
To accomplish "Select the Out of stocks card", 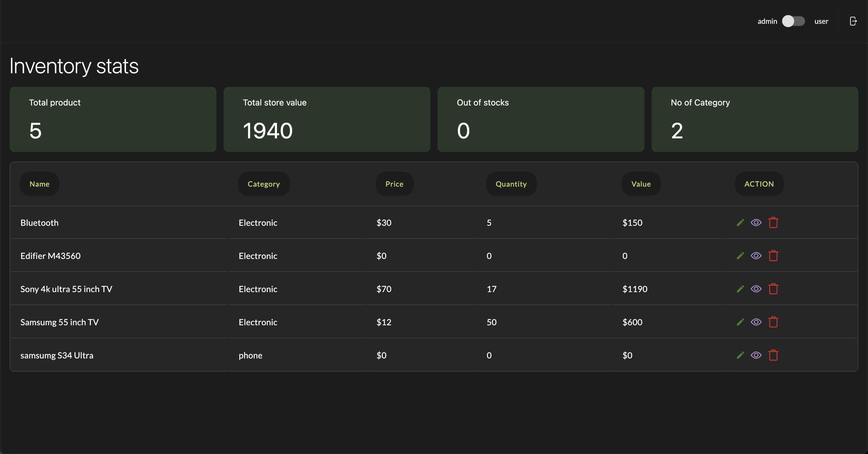I will (540, 119).
